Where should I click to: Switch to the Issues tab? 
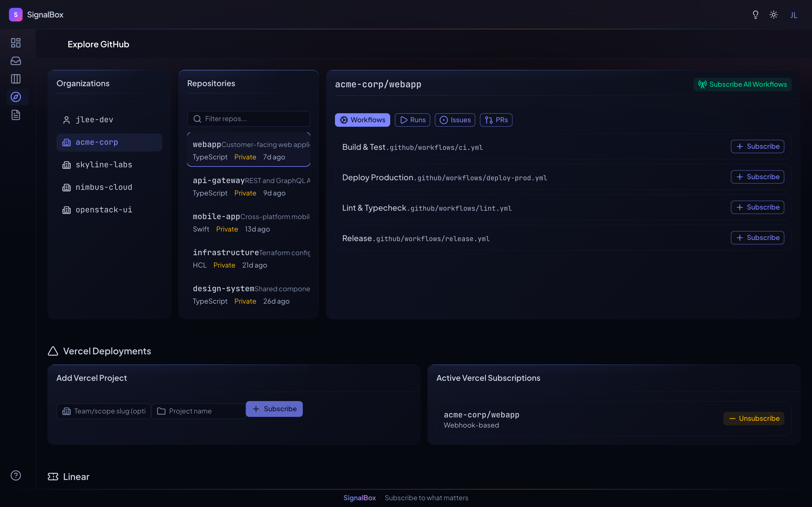(455, 120)
